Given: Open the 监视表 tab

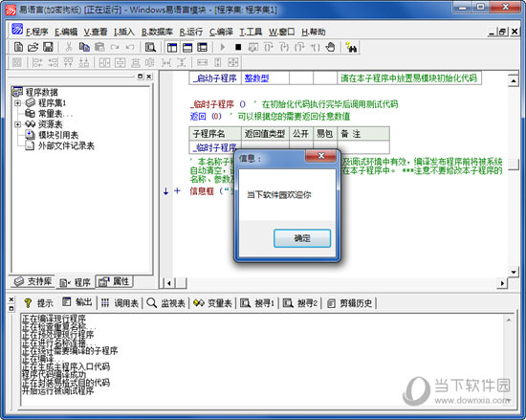Looking at the screenshot, I should 166,303.
